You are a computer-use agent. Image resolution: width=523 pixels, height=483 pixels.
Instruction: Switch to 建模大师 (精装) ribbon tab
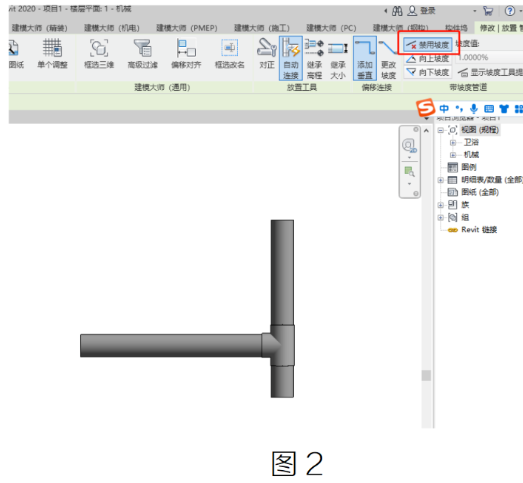pos(40,28)
